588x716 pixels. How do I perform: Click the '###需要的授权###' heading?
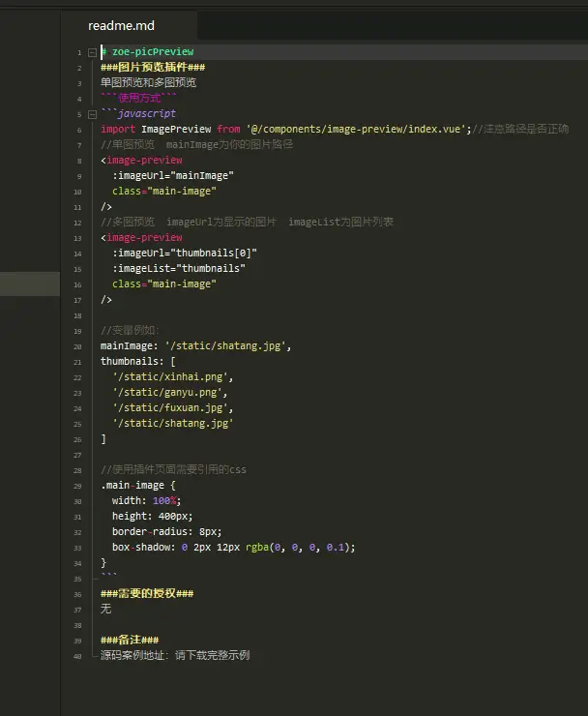pos(147,594)
